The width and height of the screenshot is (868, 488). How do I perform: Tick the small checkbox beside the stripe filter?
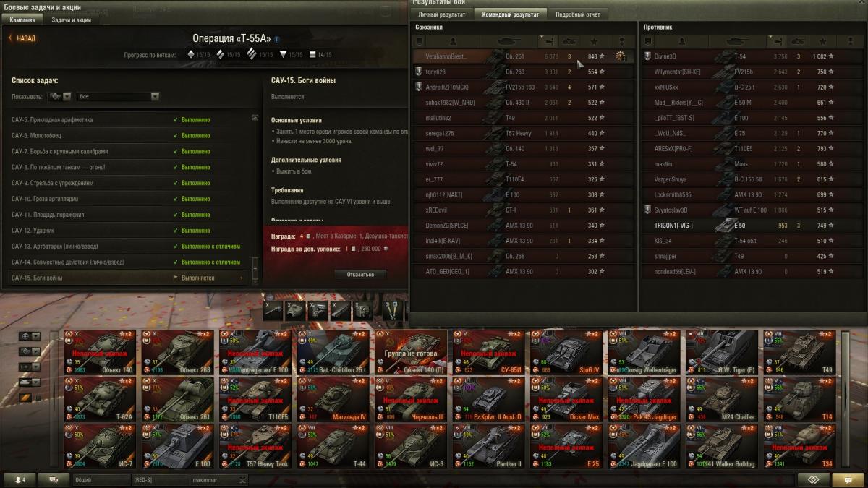(38, 397)
